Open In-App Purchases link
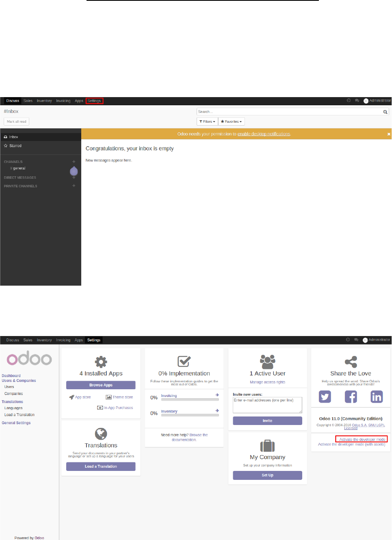Screen dimensions: 392x540 115,408
